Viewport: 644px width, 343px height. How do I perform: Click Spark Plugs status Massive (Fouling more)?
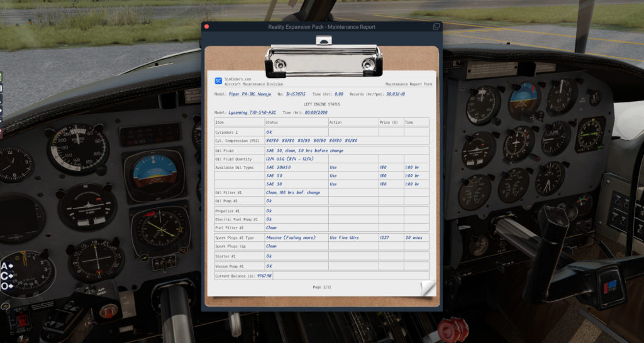click(291, 237)
